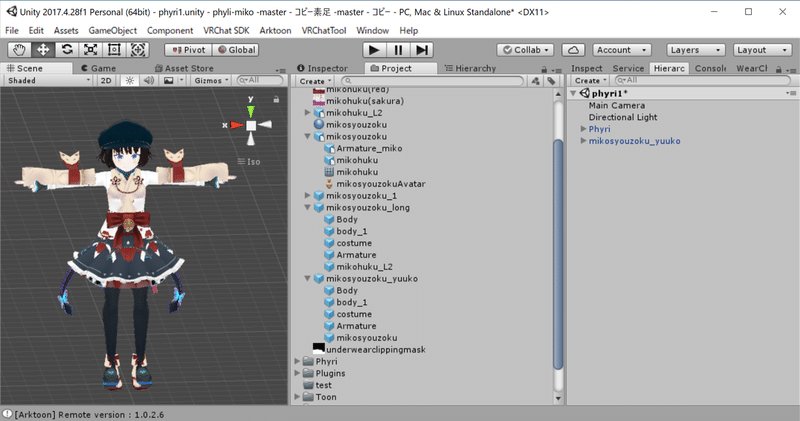Open the Gizmos dropdown
Viewport: 800px width, 421px height.
pyautogui.click(x=211, y=81)
